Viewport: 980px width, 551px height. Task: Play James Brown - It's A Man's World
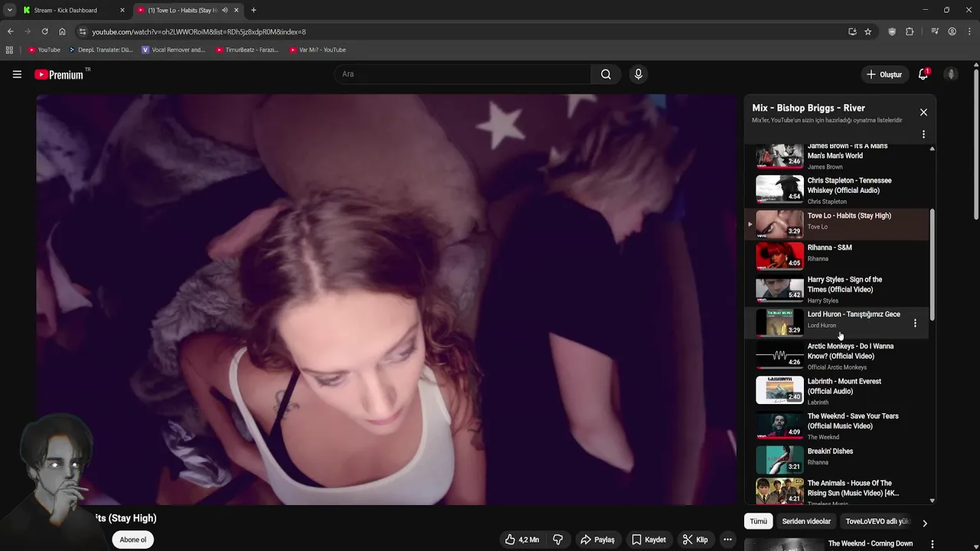coord(838,156)
